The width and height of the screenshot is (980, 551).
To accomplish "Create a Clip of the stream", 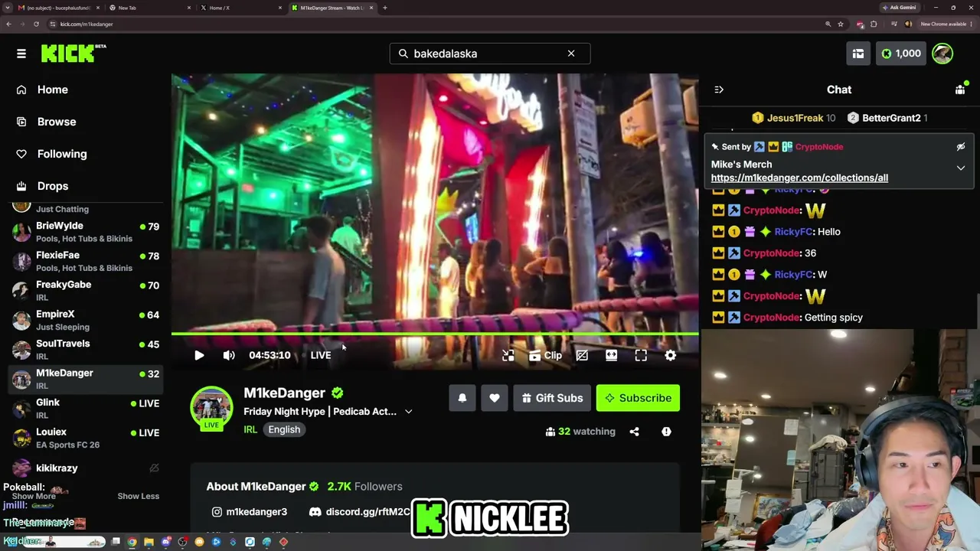I will click(545, 355).
